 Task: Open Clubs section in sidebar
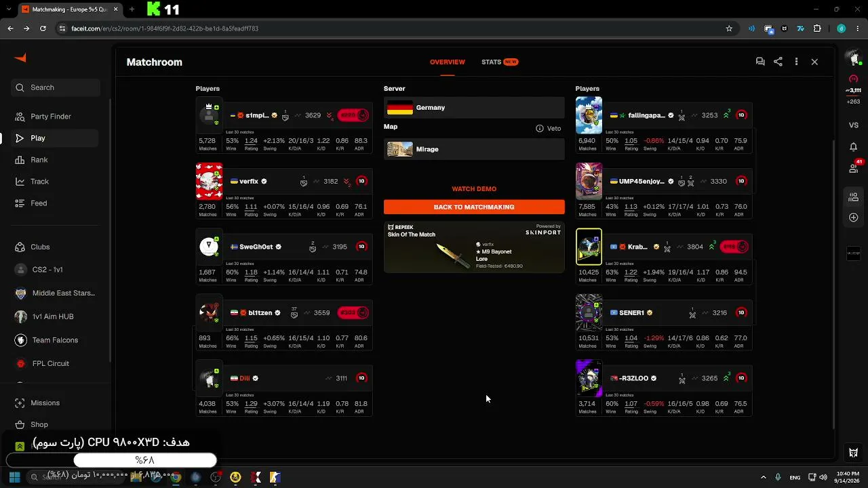[x=55, y=247]
